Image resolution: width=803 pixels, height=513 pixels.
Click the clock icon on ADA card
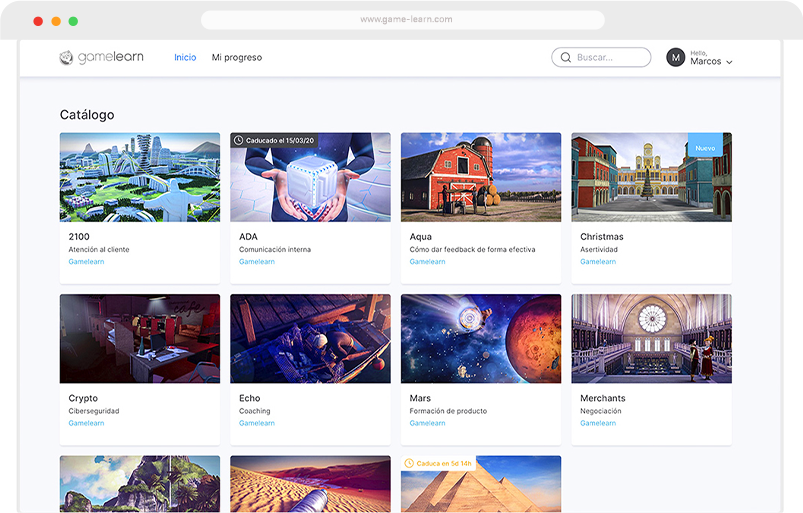point(238,140)
